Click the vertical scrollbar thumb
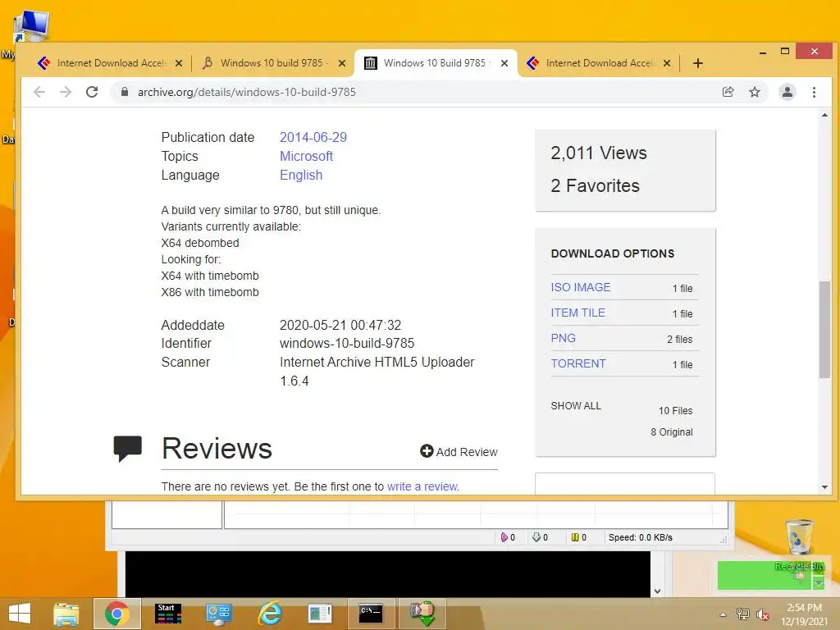Image resolution: width=840 pixels, height=630 pixels. coord(824,330)
